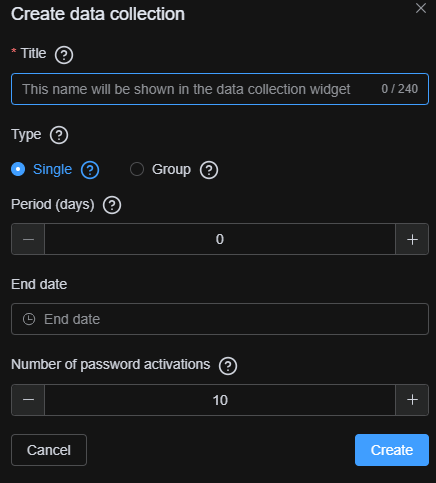
Task: Click the clock icon in End date field
Action: [29, 319]
